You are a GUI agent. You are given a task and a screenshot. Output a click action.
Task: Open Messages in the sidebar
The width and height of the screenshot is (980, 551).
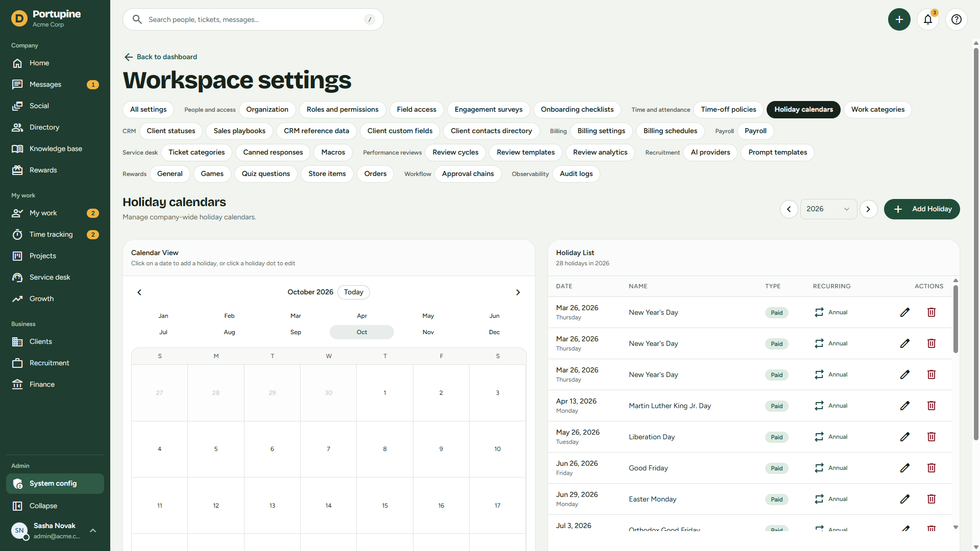(55, 84)
